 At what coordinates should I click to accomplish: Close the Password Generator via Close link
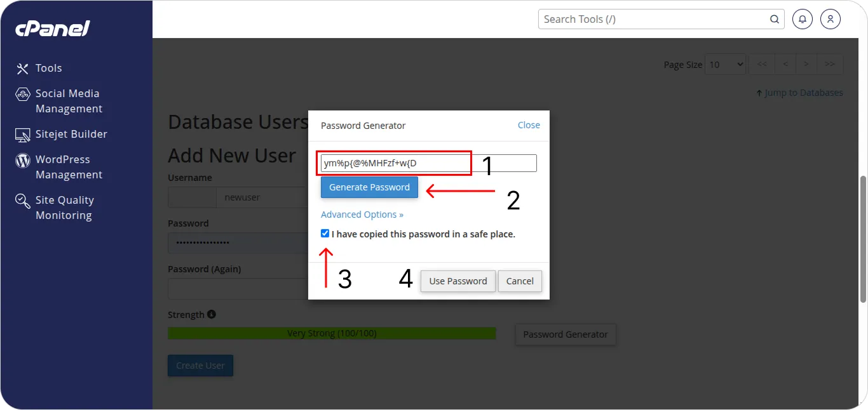(x=529, y=125)
